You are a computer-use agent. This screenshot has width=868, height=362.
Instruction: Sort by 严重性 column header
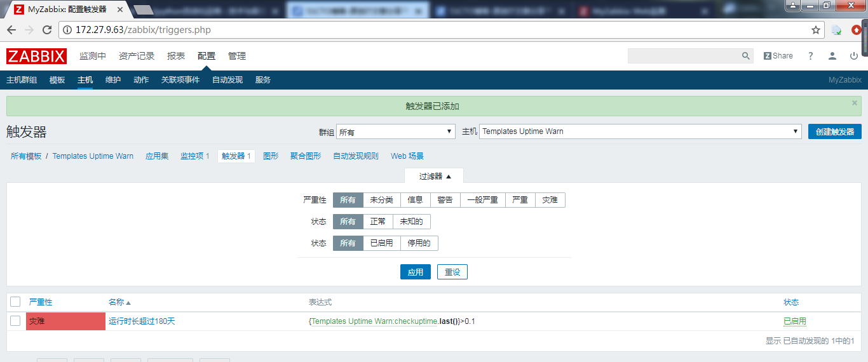41,302
